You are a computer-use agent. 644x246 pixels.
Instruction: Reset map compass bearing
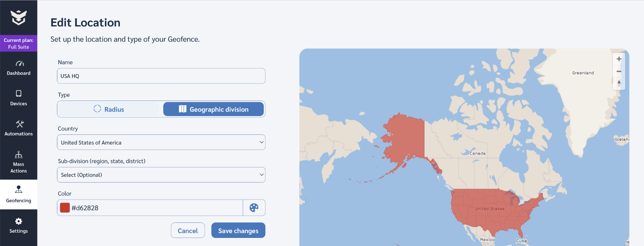tap(619, 84)
